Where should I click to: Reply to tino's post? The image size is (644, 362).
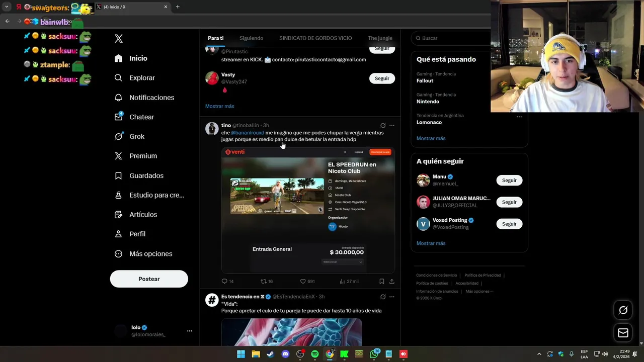pyautogui.click(x=227, y=282)
